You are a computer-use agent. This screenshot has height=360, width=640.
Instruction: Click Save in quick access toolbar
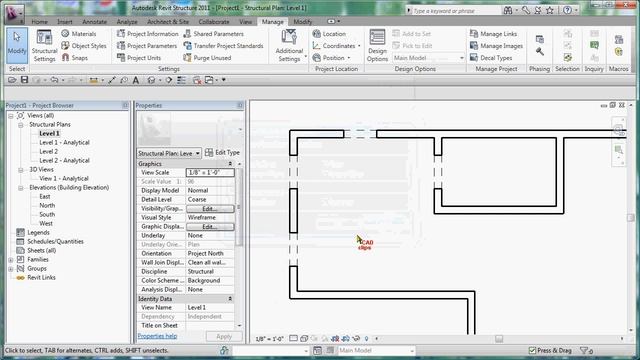24,80
